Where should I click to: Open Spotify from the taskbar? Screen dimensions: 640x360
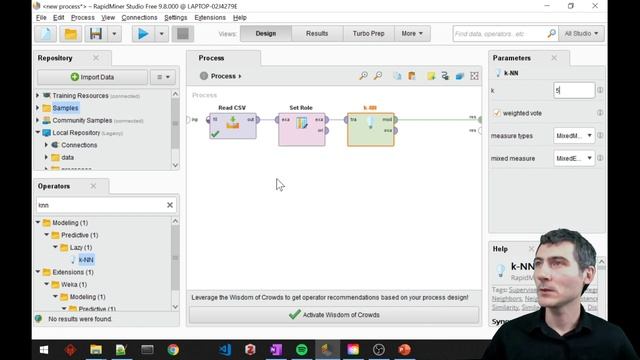click(302, 350)
